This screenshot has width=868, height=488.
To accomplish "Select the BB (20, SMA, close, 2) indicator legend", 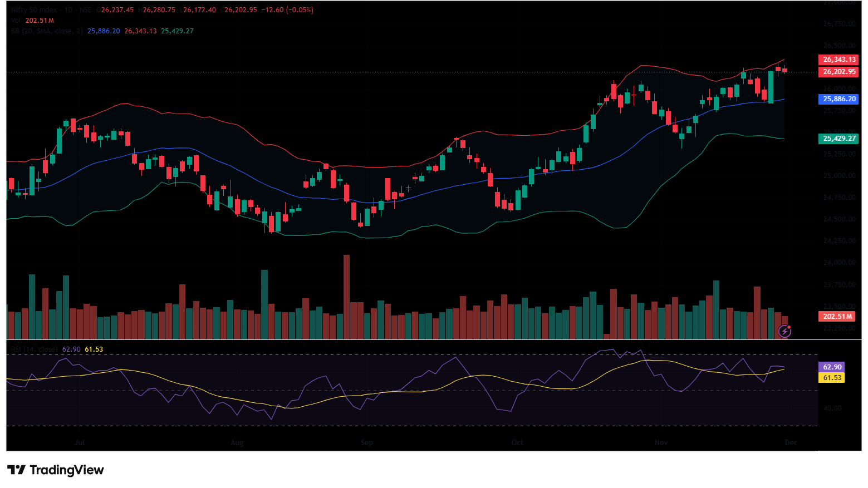I will (x=47, y=31).
